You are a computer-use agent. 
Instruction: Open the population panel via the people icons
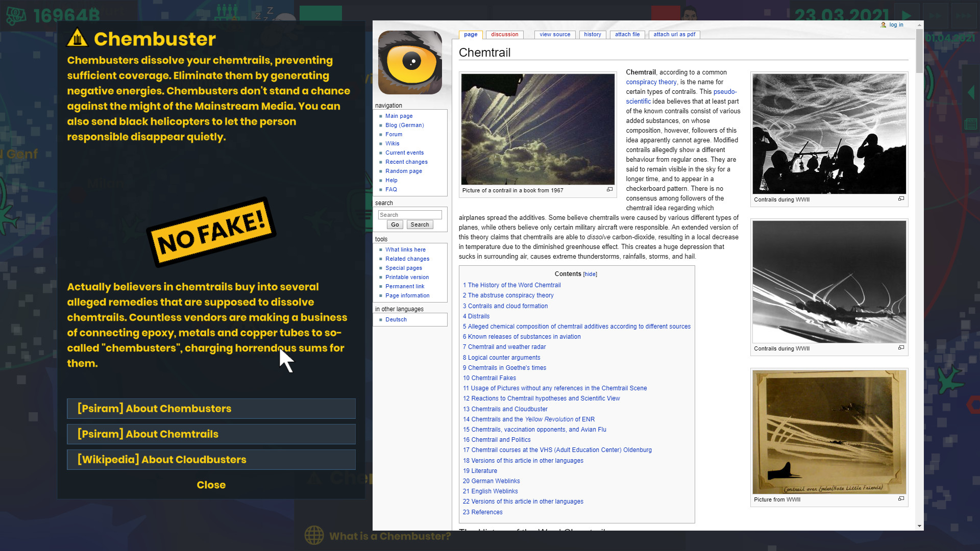click(228, 11)
